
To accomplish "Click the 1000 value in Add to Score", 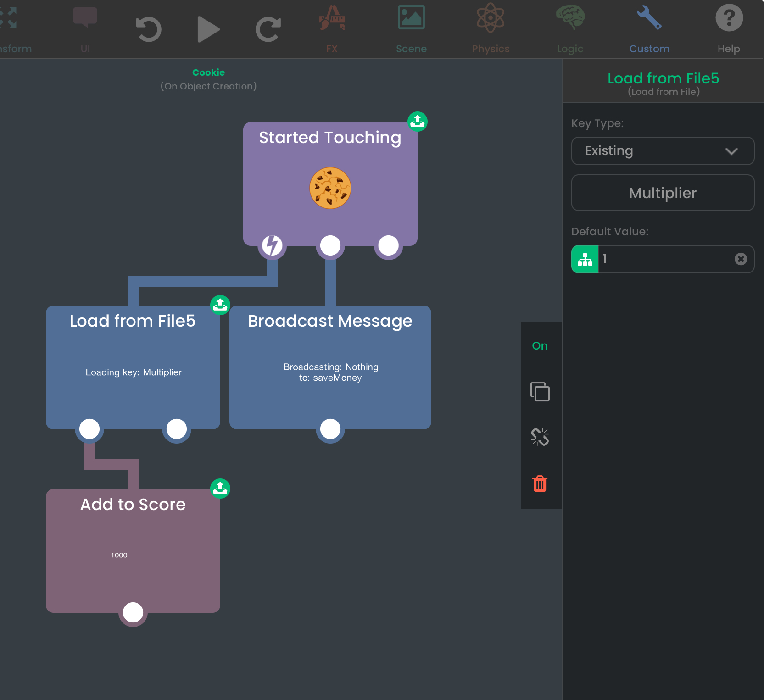I will (x=119, y=555).
